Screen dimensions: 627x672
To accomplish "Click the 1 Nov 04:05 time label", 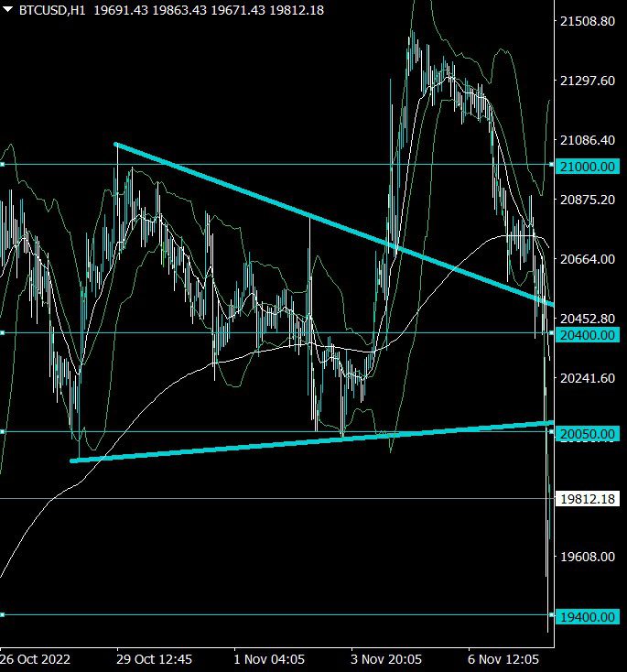I will click(x=269, y=658).
